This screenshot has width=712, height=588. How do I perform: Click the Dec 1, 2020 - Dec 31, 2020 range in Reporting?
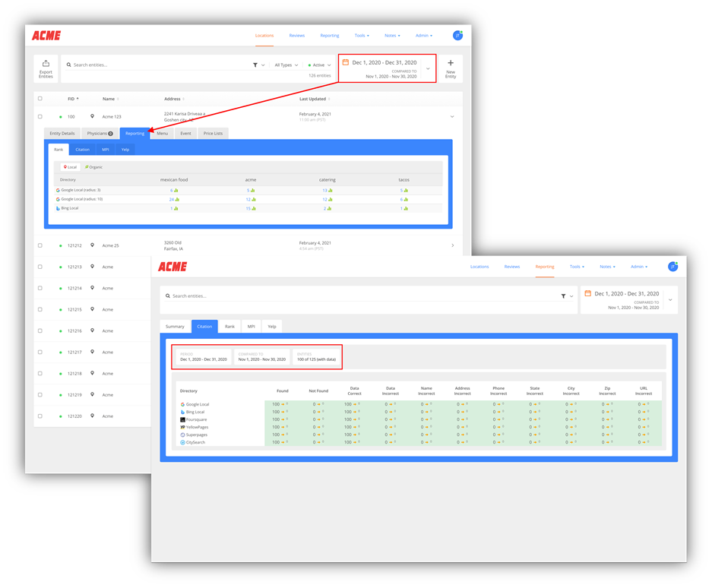click(x=627, y=294)
